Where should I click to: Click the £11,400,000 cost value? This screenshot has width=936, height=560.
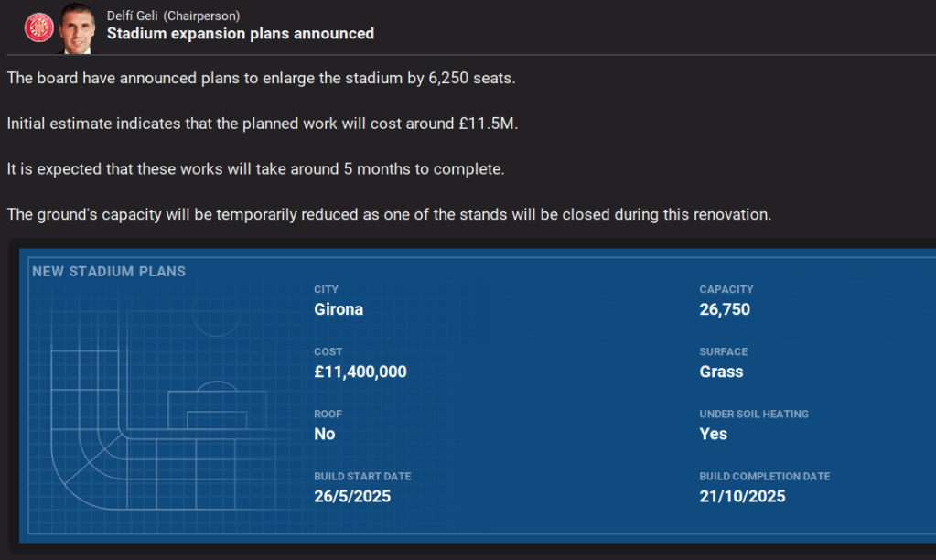click(x=360, y=372)
